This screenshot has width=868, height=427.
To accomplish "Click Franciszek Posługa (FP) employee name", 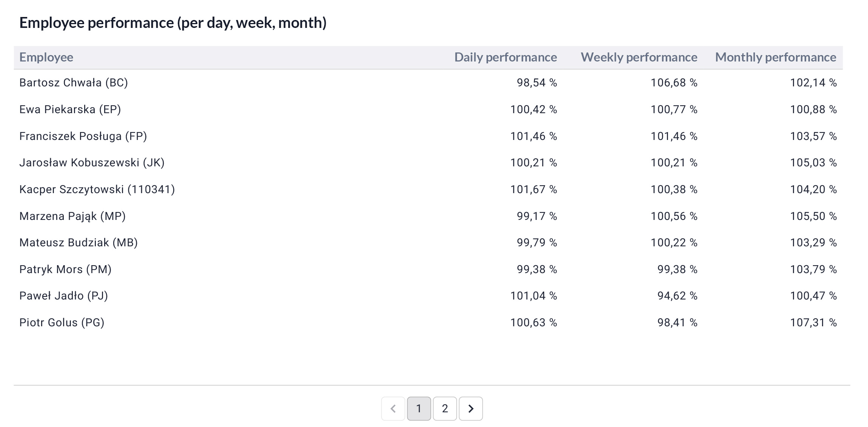I will [x=83, y=136].
